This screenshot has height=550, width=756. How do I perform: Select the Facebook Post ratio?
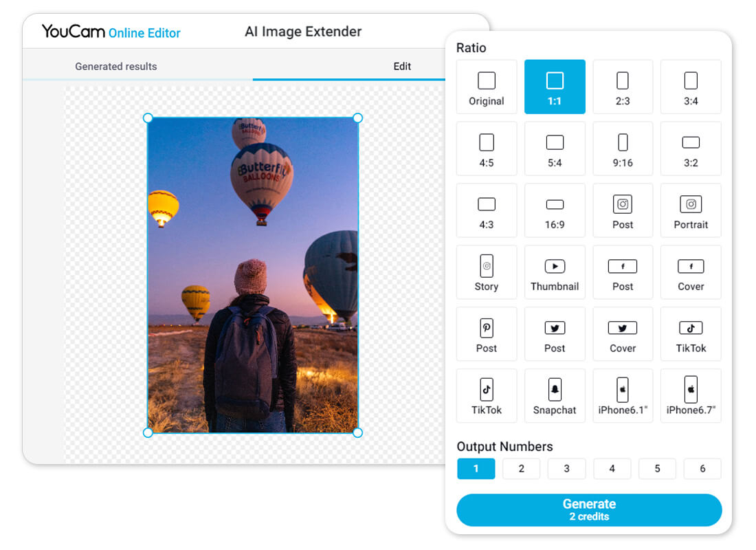coord(623,272)
